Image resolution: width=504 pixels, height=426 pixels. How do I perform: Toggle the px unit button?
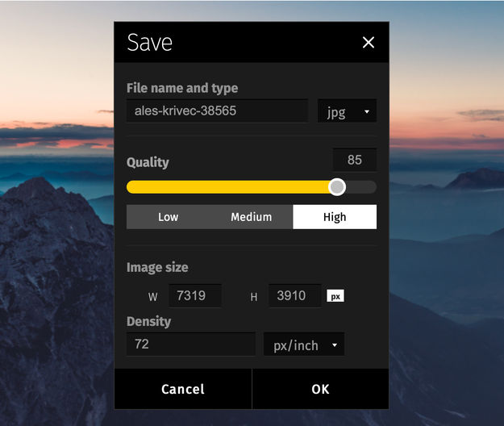pyautogui.click(x=335, y=296)
